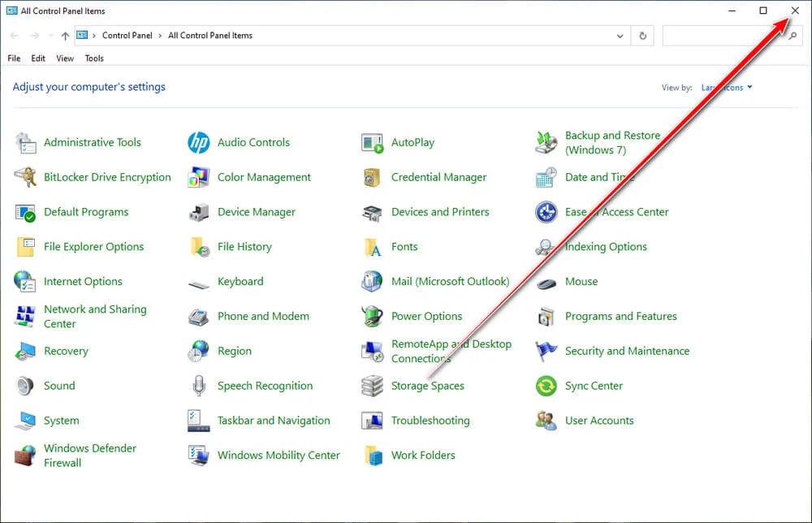Image resolution: width=812 pixels, height=523 pixels.
Task: Open Credential Manager
Action: [x=439, y=177]
